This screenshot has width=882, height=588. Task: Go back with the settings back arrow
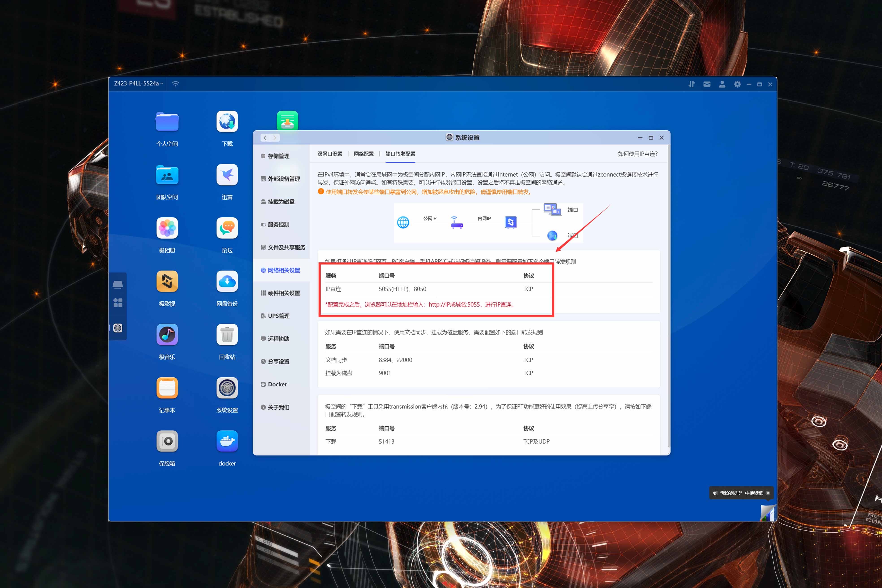pyautogui.click(x=265, y=138)
